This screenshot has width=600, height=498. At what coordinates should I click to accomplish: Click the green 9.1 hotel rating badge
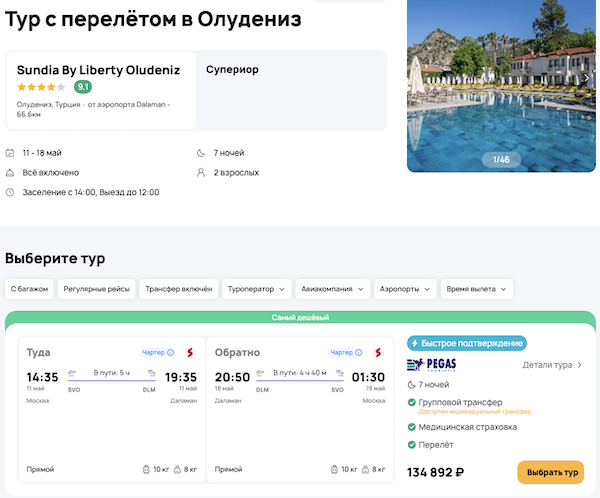tap(83, 87)
